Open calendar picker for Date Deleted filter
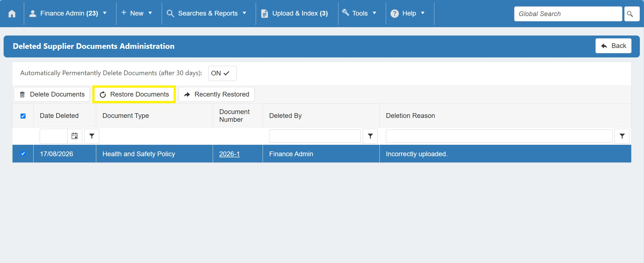This screenshot has height=263, width=644. pyautogui.click(x=75, y=136)
